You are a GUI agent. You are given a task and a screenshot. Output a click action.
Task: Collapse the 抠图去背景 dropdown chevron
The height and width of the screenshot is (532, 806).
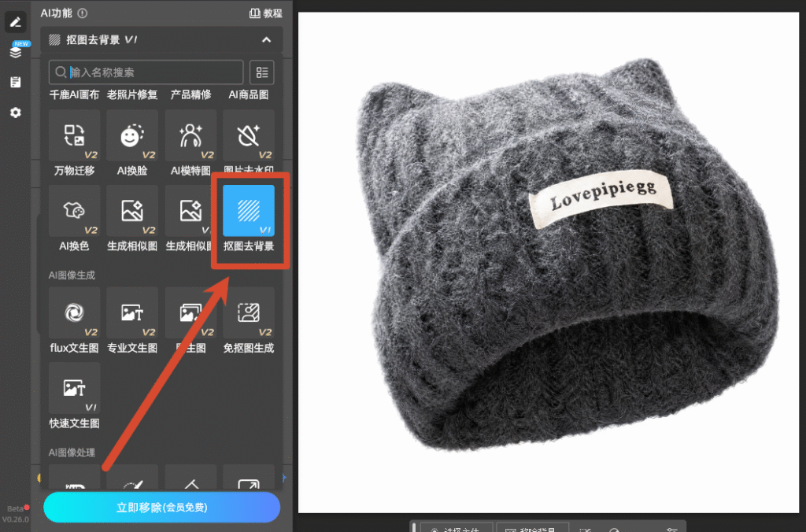tap(266, 39)
